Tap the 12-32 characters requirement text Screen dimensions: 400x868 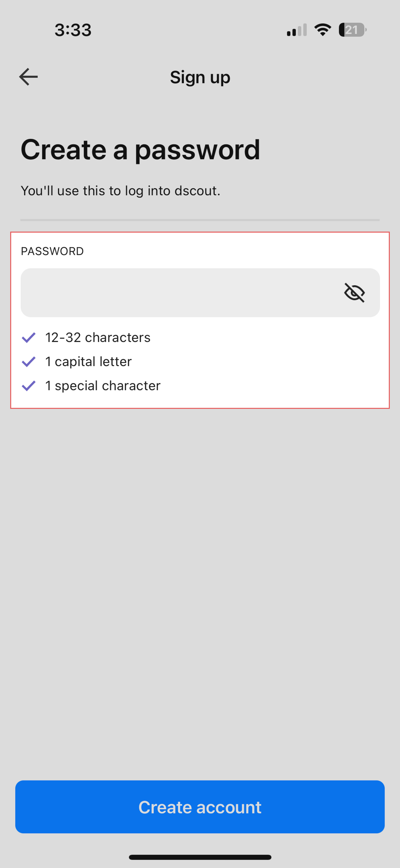coord(98,338)
